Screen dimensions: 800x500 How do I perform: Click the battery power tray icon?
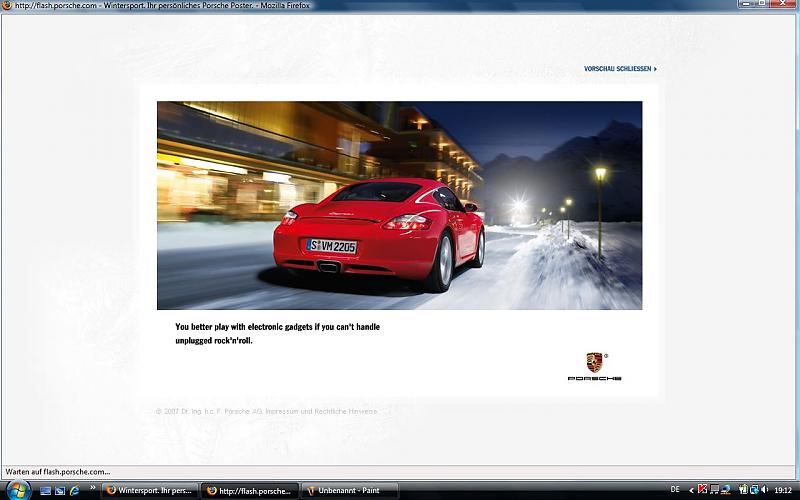(x=743, y=490)
